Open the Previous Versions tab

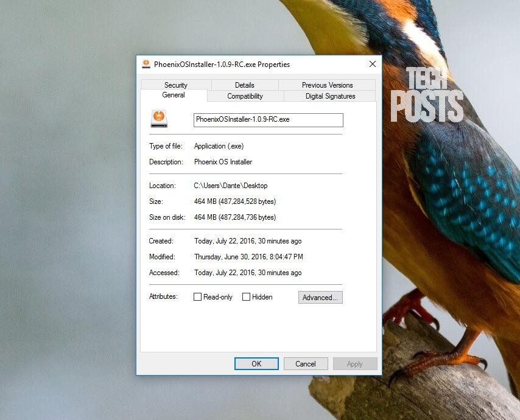click(x=327, y=85)
